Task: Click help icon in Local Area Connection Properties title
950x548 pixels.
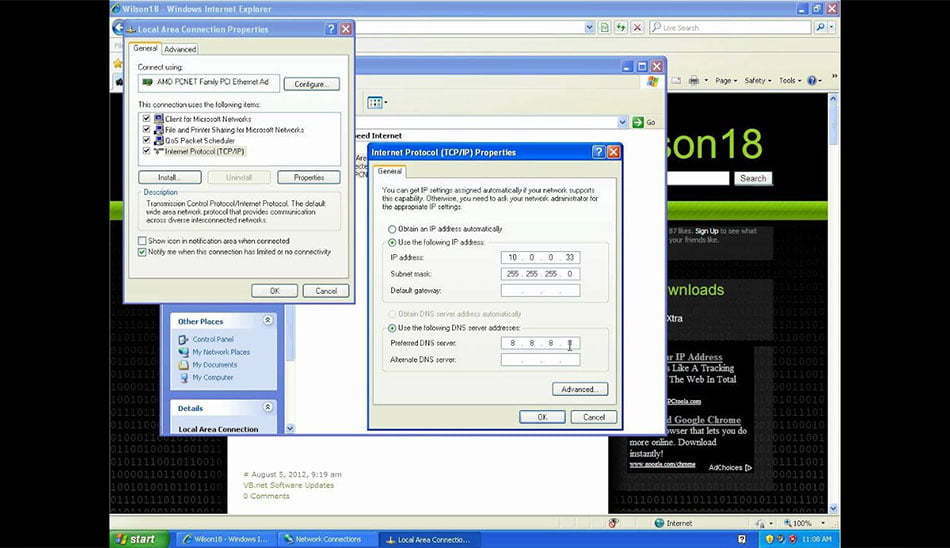Action: [x=331, y=29]
